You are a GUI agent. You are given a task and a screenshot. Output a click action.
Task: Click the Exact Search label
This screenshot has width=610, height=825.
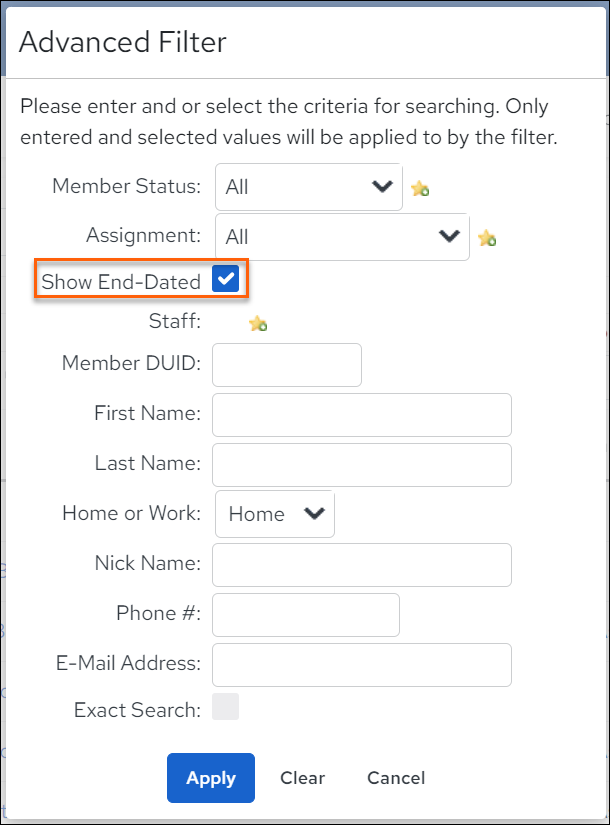[137, 710]
